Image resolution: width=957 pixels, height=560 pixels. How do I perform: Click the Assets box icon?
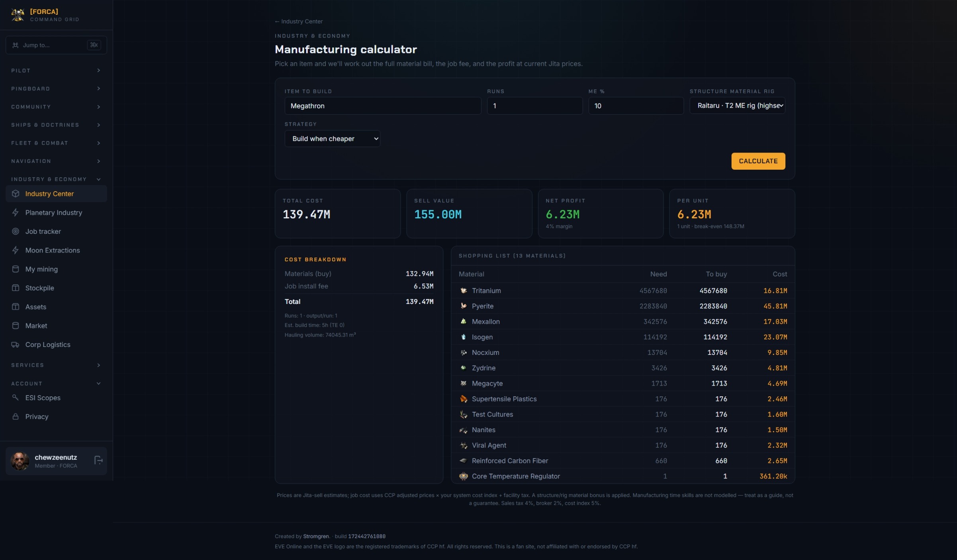pyautogui.click(x=16, y=307)
